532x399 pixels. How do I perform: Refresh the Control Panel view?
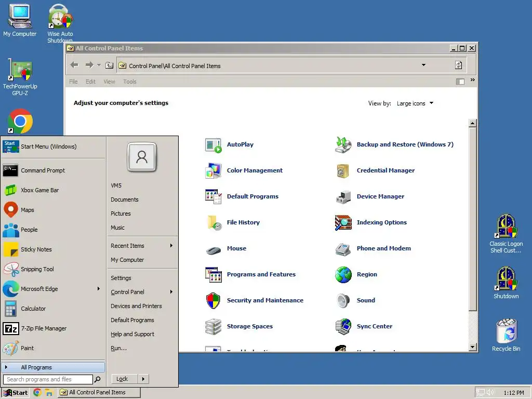458,65
